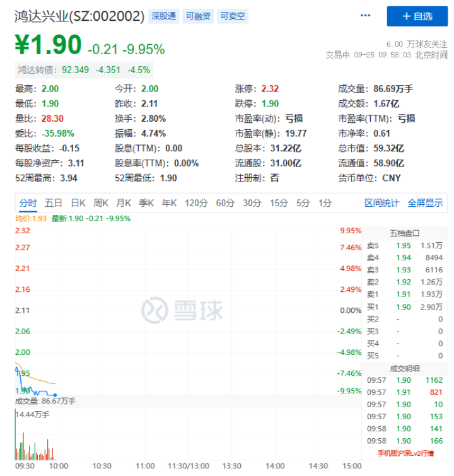Switch to the 日K chart tab
The image size is (454, 476).
coord(78,203)
